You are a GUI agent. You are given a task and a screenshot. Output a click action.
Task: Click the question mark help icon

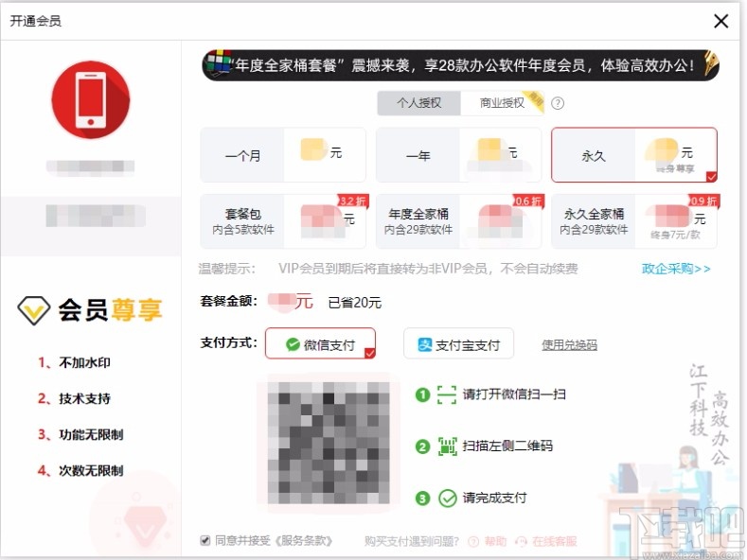coord(558,103)
